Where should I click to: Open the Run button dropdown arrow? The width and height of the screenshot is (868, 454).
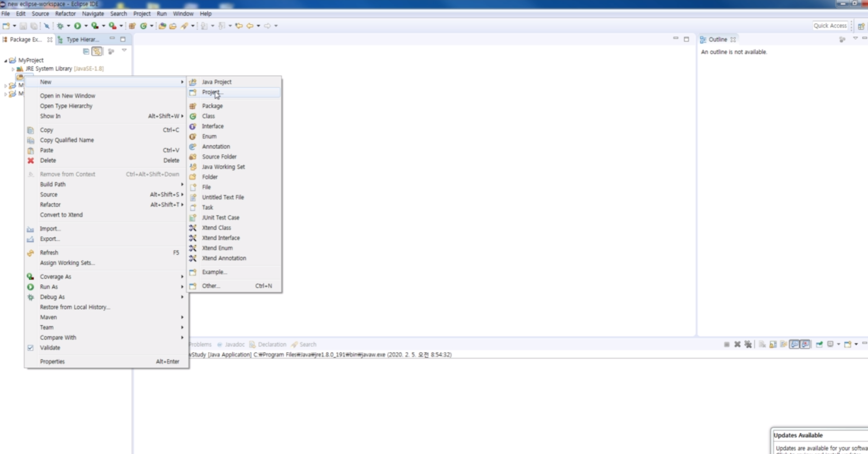point(86,26)
